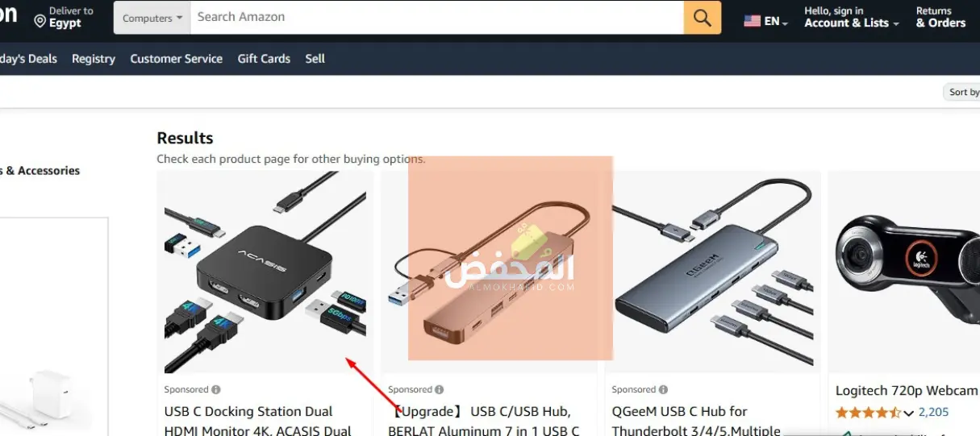
Task: Click the orange search magnifier button
Action: 702,18
